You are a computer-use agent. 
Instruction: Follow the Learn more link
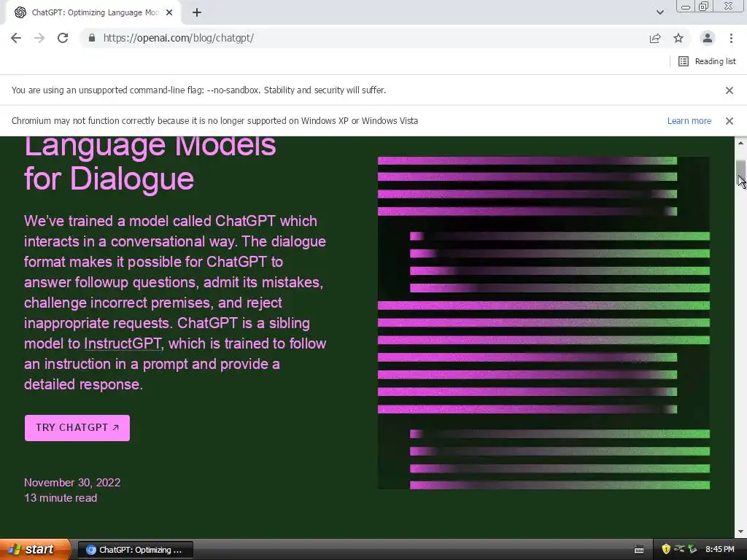689,121
